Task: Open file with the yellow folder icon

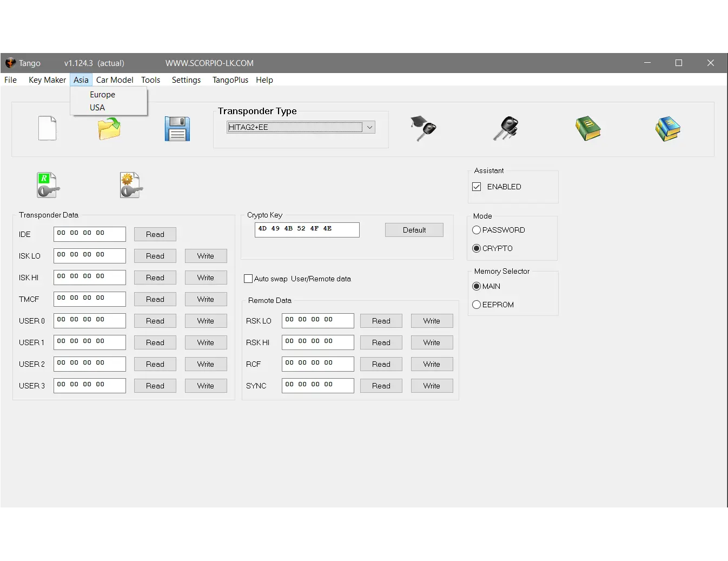Action: (109, 129)
